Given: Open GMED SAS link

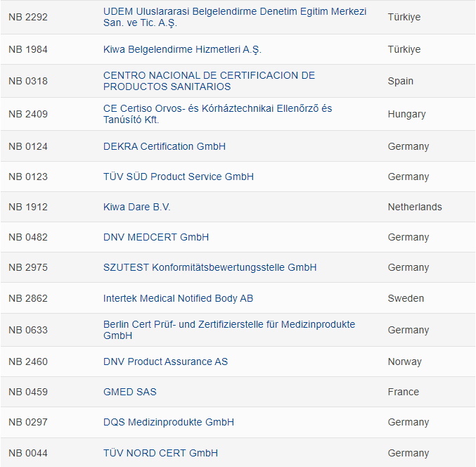Looking at the screenshot, I should 130,392.
